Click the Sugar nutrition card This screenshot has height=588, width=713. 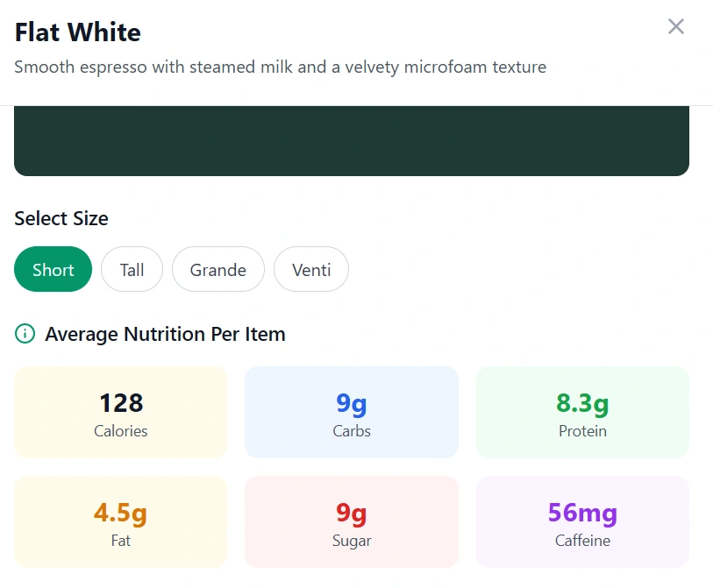click(351, 521)
